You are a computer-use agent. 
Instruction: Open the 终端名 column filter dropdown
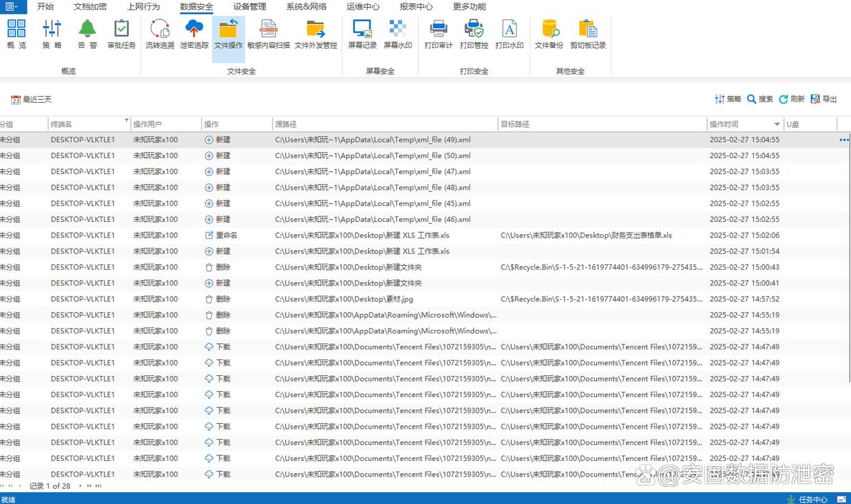tap(127, 122)
